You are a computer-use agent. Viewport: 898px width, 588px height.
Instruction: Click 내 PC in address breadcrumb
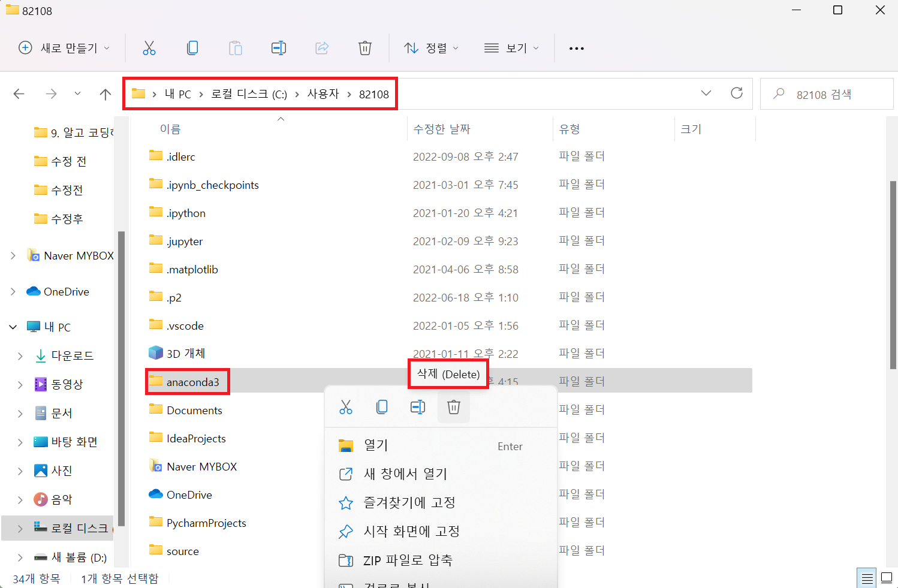coord(178,94)
